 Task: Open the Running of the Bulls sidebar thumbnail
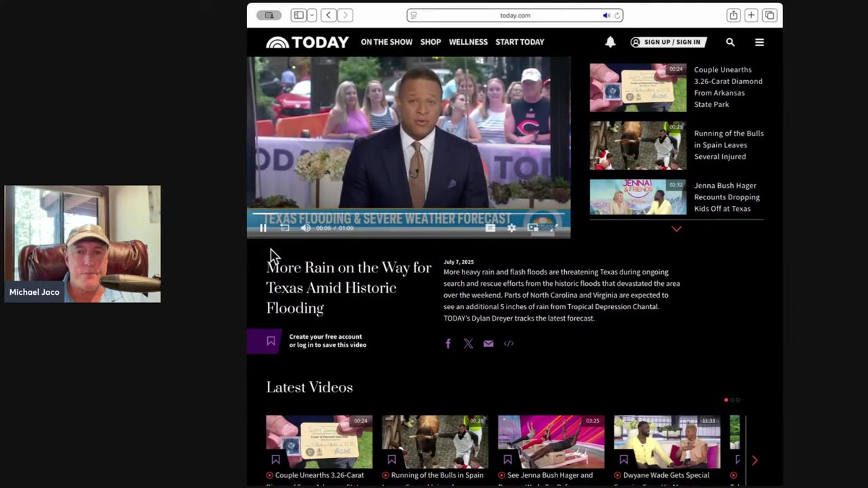coord(637,146)
